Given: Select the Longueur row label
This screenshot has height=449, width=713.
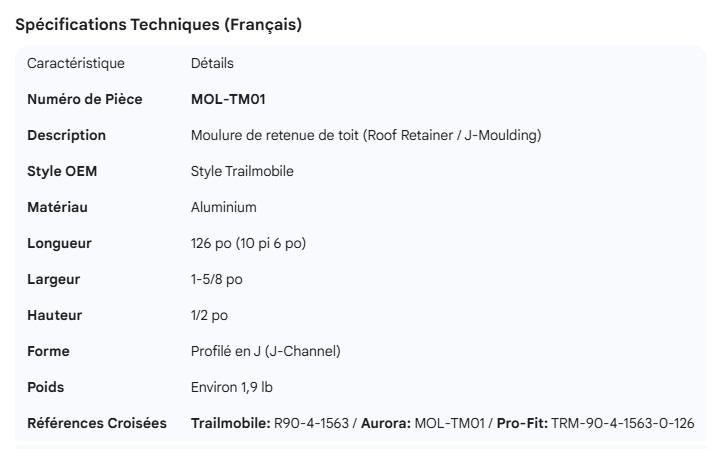Looking at the screenshot, I should coord(59,243).
